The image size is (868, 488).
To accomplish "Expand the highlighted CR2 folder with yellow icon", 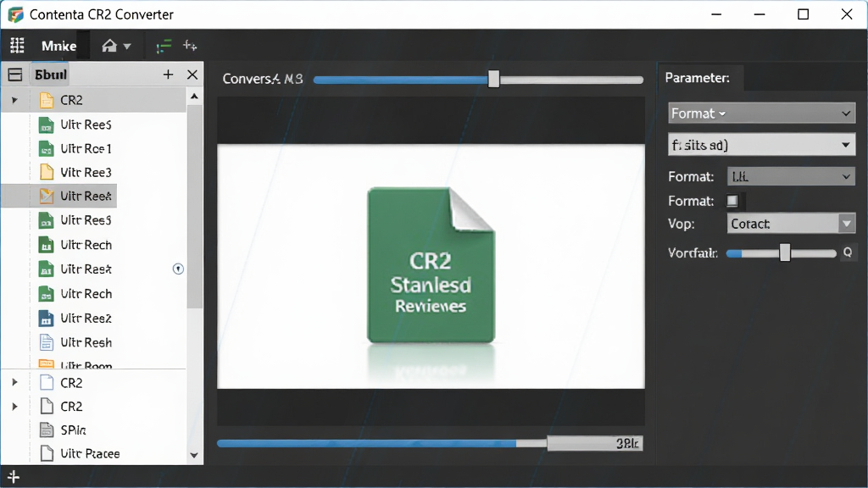I will click(15, 100).
